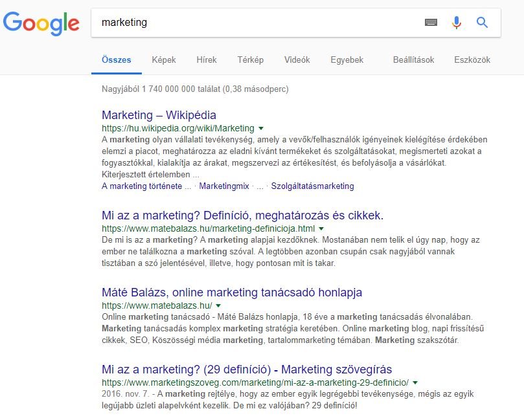Screen dimensions: 524x420
Task: Select the Képek tab
Action: tap(163, 60)
